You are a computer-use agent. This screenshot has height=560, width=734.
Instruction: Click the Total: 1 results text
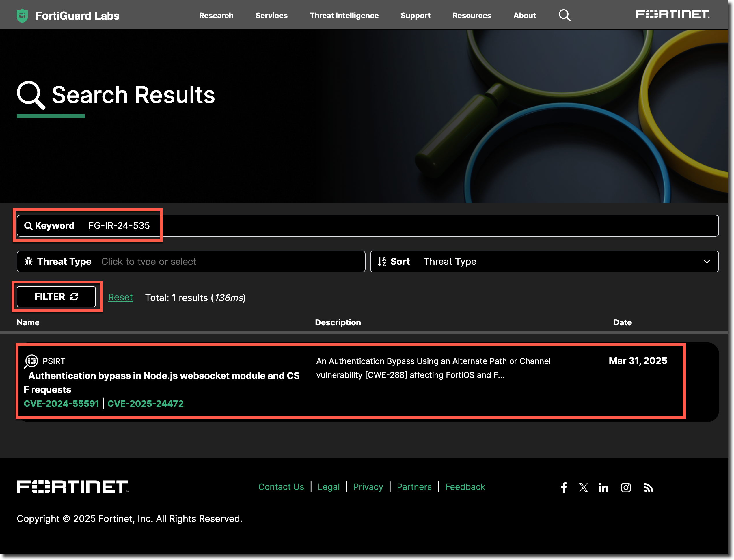[x=195, y=298]
